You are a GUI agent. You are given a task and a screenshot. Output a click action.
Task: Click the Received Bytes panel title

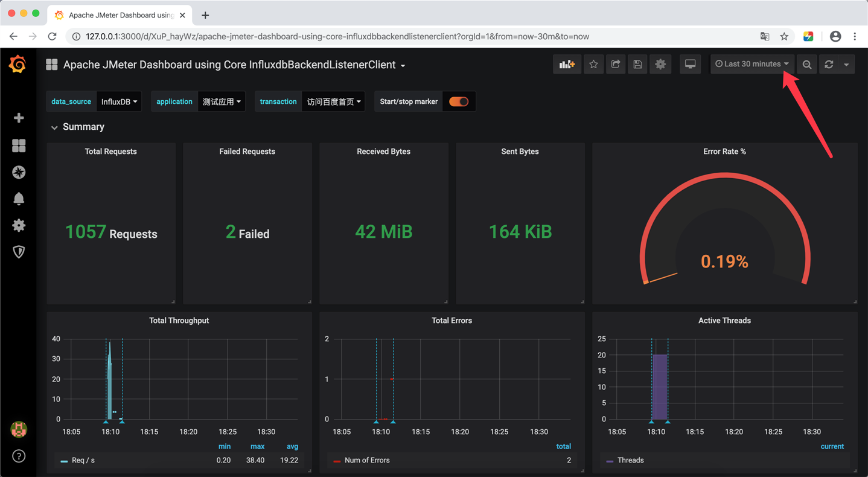point(383,152)
